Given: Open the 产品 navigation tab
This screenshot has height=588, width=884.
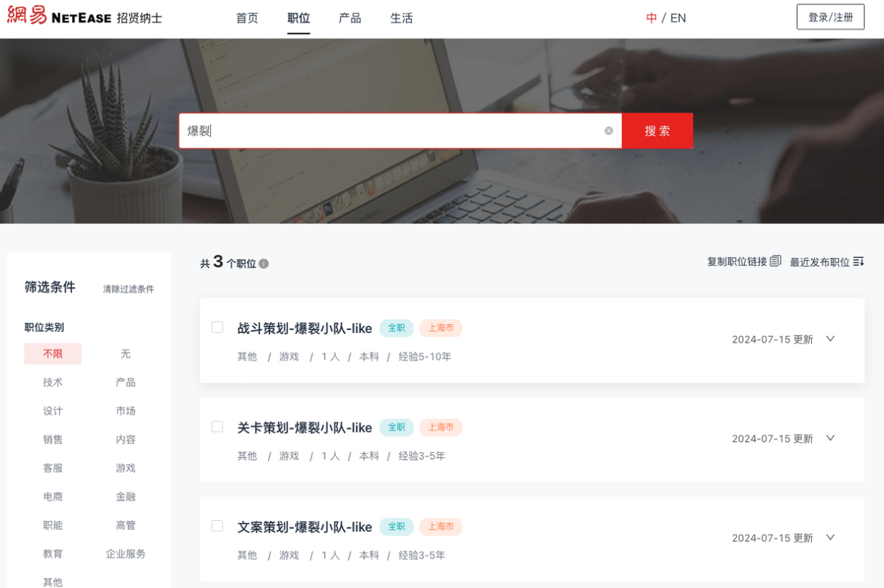Looking at the screenshot, I should (350, 18).
